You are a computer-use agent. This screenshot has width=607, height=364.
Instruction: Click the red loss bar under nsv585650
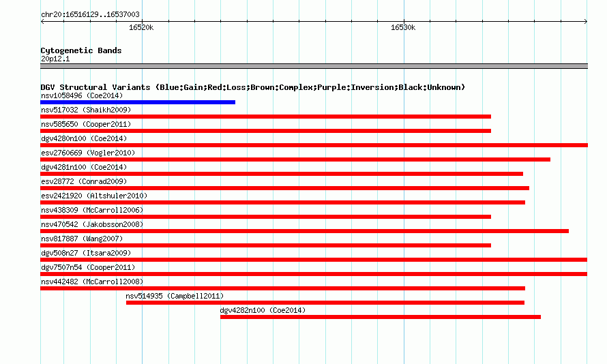pyautogui.click(x=265, y=131)
